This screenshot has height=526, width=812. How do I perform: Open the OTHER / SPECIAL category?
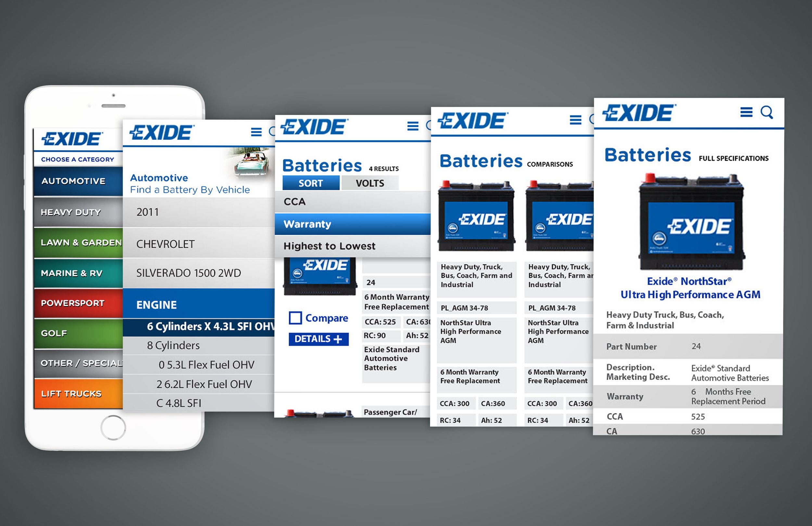pos(78,363)
